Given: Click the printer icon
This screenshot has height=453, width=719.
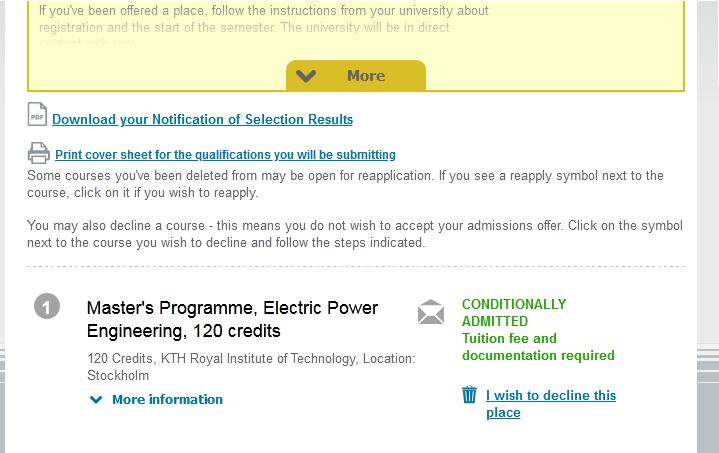Looking at the screenshot, I should point(39,153).
